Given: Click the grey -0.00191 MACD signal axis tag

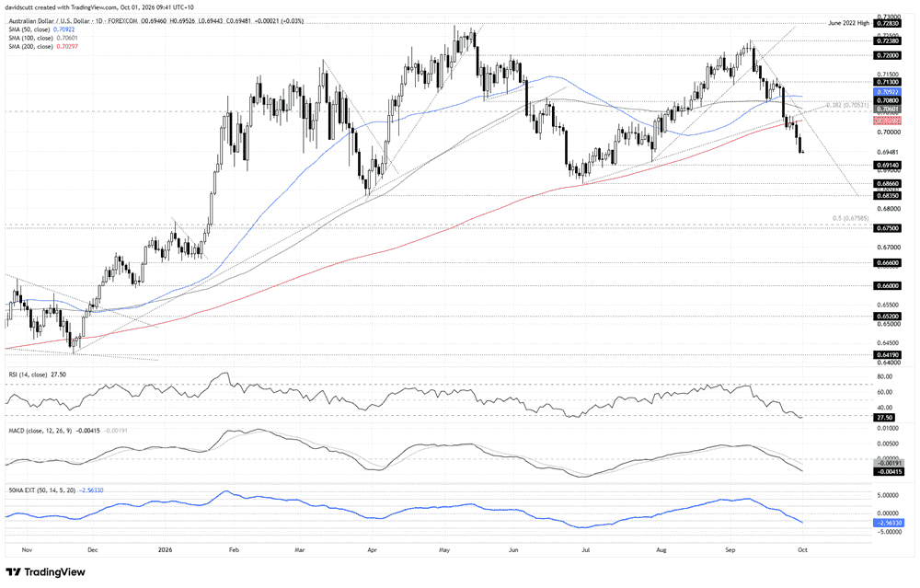Looking at the screenshot, I should pos(889,463).
